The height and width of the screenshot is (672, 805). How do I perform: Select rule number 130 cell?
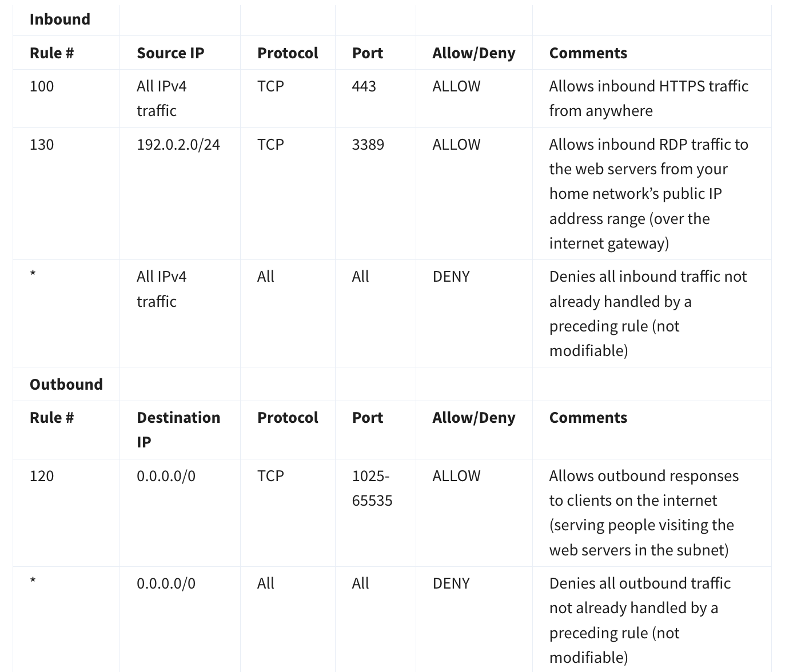(42, 145)
